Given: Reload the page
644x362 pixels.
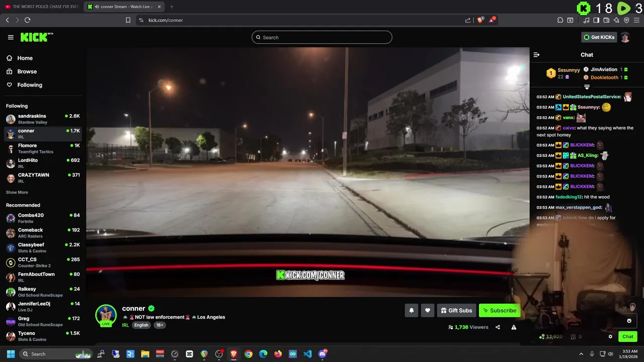Looking at the screenshot, I should tap(27, 20).
